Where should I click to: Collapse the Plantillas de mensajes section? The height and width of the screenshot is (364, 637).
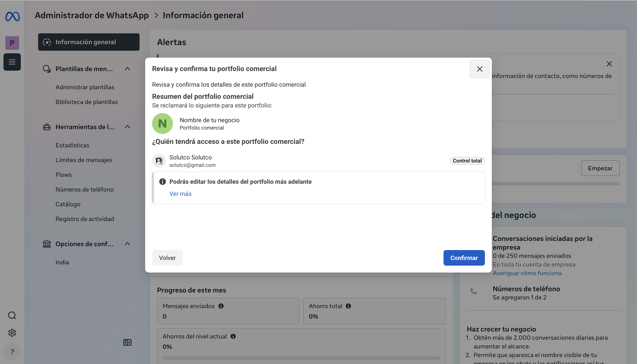tap(127, 69)
